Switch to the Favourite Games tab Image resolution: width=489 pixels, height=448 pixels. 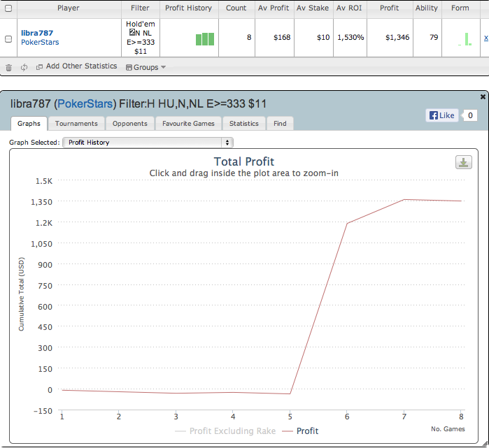click(x=188, y=124)
